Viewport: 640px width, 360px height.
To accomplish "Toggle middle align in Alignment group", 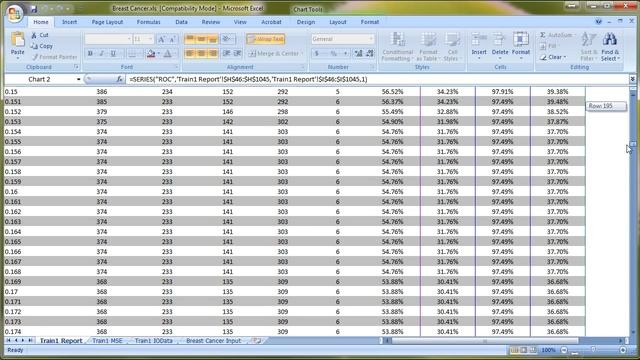I will (x=201, y=39).
